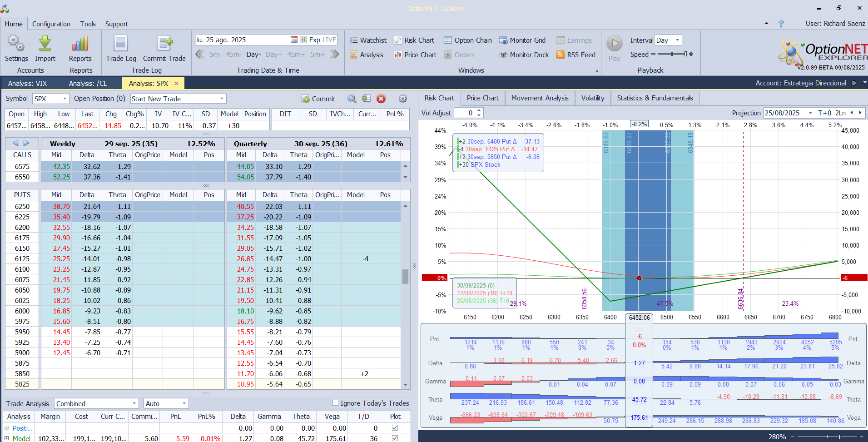Move projection back with the left triangle
The image size is (868, 442).
852,113
